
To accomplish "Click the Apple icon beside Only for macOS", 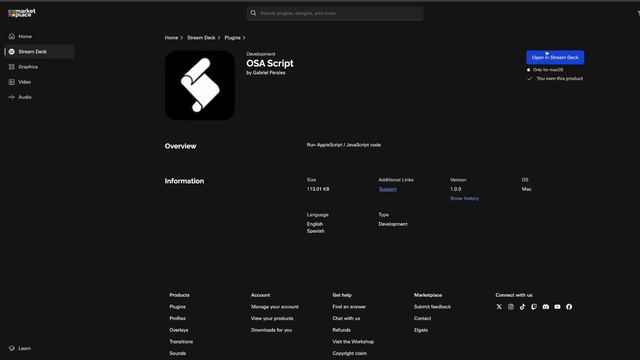I will (529, 70).
